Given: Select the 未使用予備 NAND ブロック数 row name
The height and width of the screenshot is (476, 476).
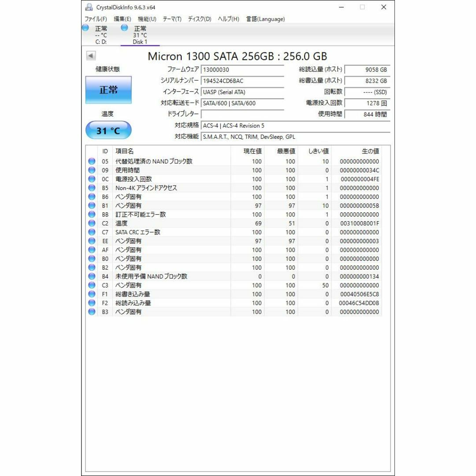Looking at the screenshot, I should (151, 276).
